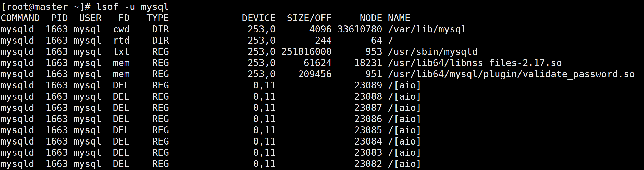Click the node value 23087
This screenshot has width=644, height=170.
click(x=368, y=108)
